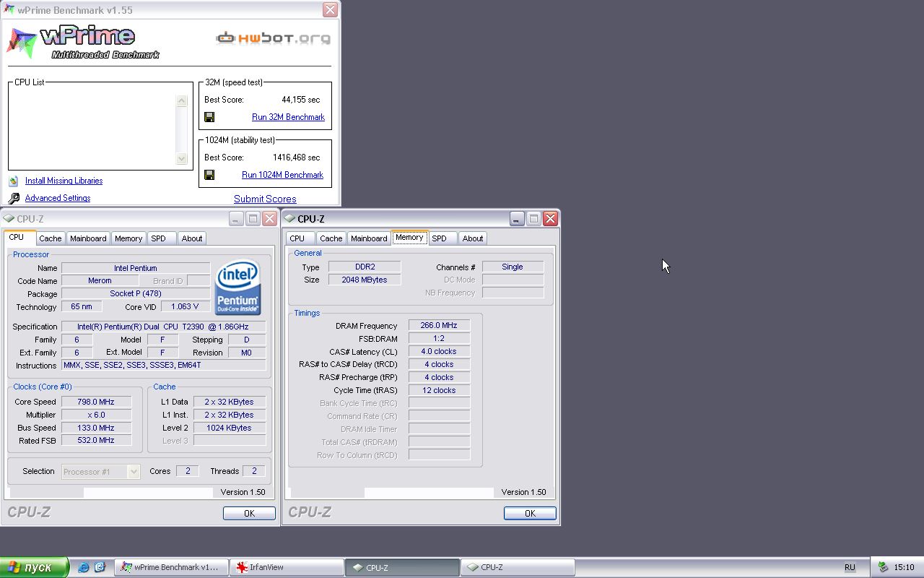
Task: Click the memory Size value 2048 MBytes
Action: click(x=365, y=280)
